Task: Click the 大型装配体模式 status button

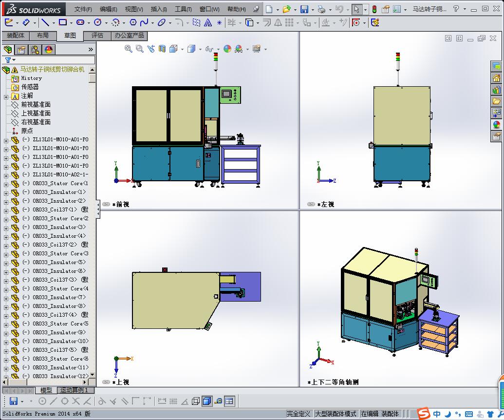Action: [x=336, y=414]
